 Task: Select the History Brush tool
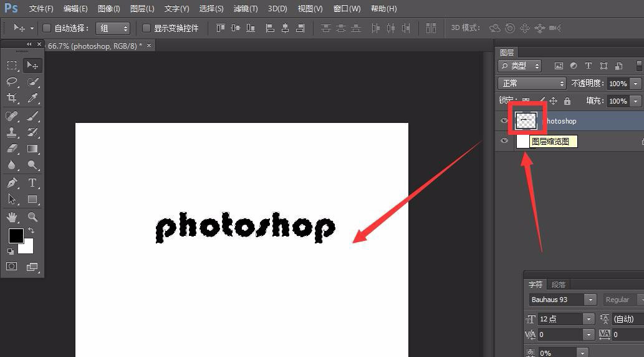click(x=32, y=132)
